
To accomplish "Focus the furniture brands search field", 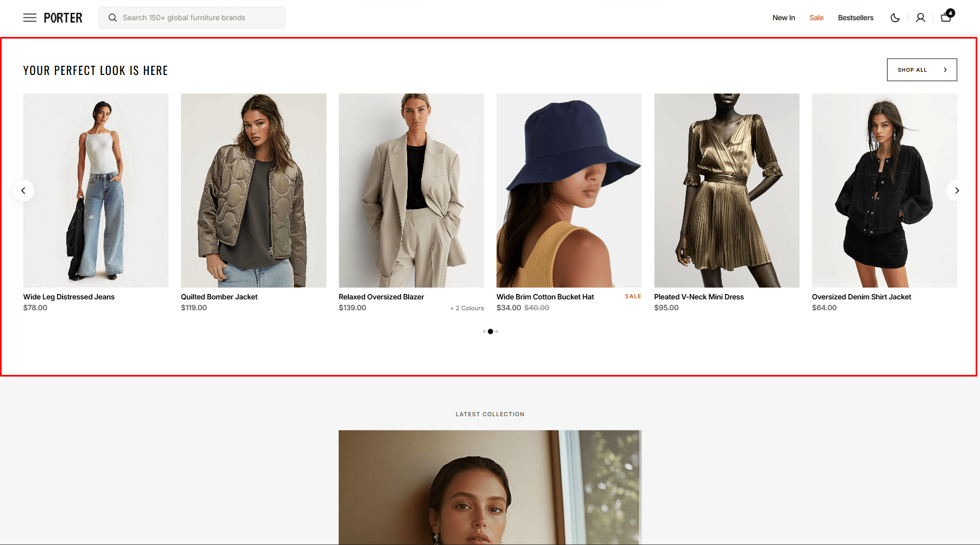I will (x=201, y=18).
